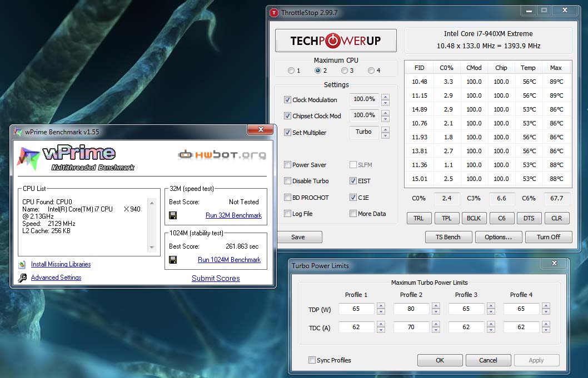
Task: Decrease Profile 4 TDP with down arrow
Action: point(546,312)
